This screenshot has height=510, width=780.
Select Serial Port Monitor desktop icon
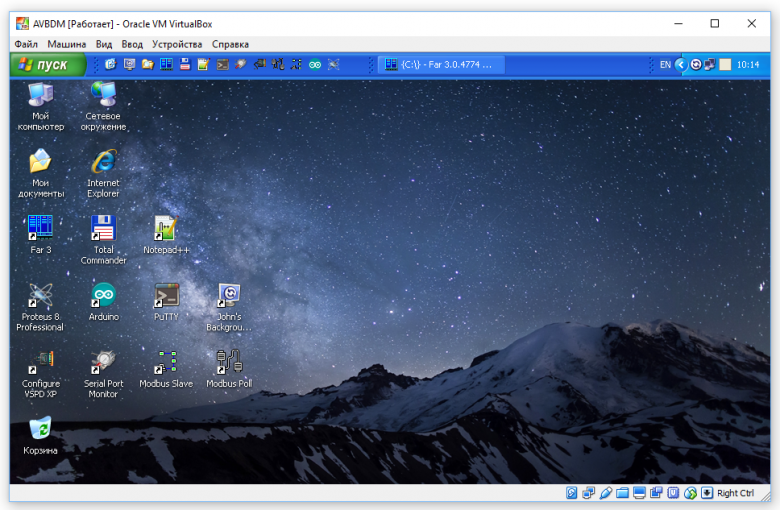point(103,374)
